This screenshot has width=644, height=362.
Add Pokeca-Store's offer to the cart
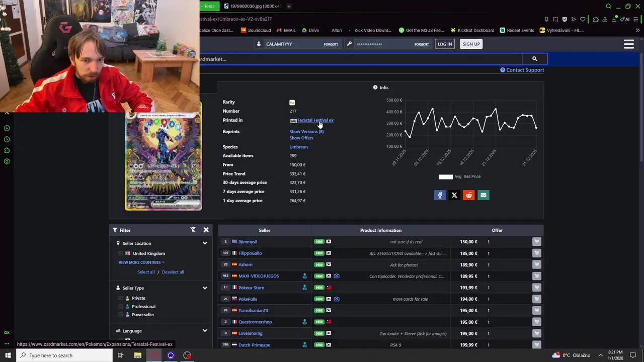pyautogui.click(x=537, y=288)
